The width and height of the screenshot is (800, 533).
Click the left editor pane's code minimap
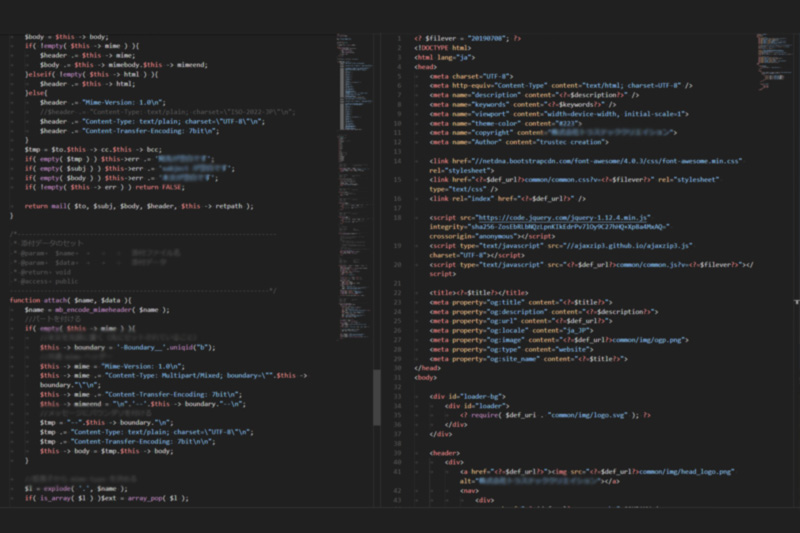coord(355,186)
